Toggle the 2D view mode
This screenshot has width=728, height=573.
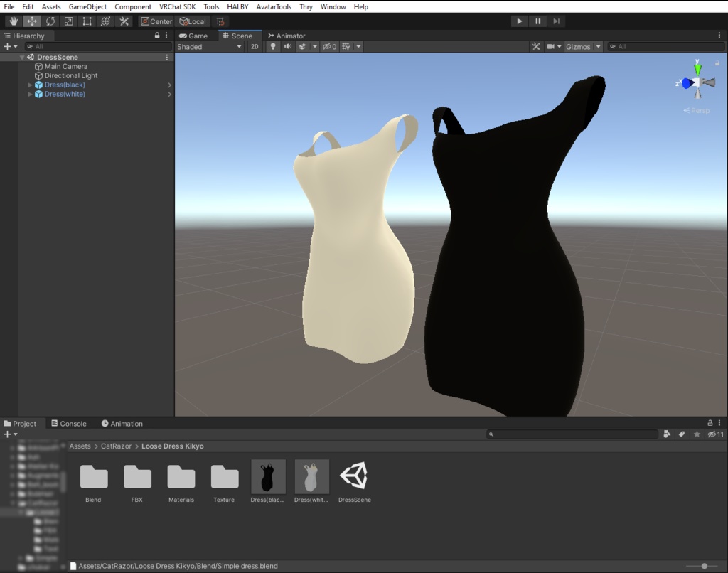pyautogui.click(x=254, y=46)
